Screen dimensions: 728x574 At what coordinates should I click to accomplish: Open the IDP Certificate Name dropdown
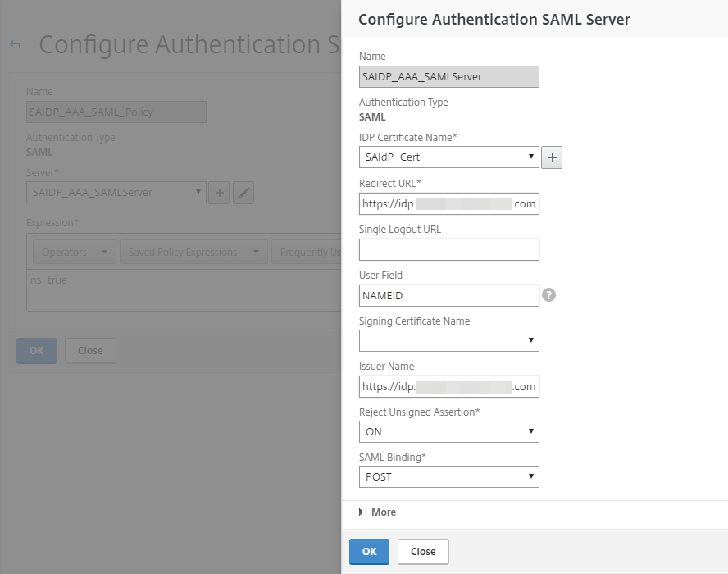(448, 157)
